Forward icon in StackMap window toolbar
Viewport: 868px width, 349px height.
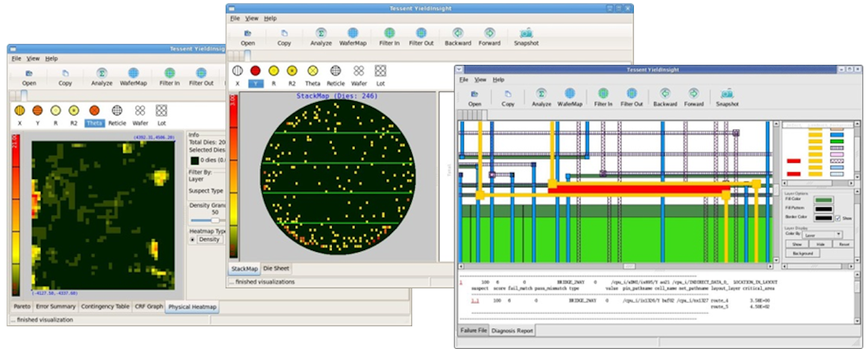coord(489,33)
